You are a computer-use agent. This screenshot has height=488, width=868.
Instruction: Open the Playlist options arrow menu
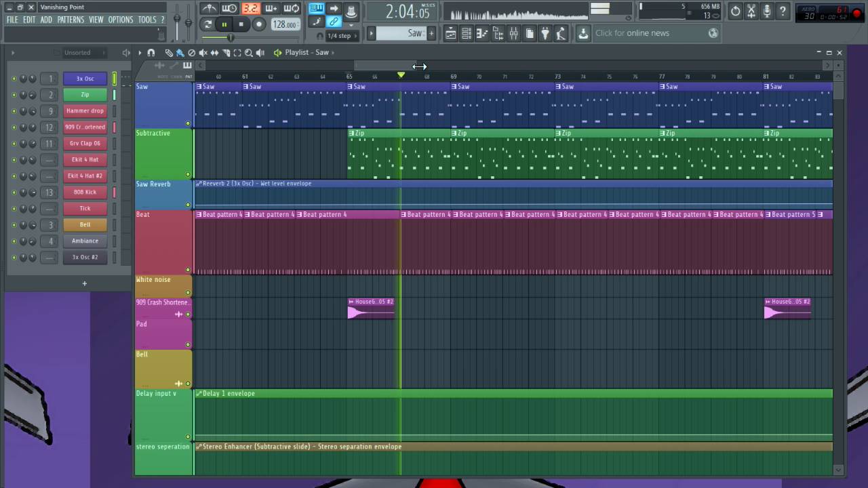coord(140,53)
